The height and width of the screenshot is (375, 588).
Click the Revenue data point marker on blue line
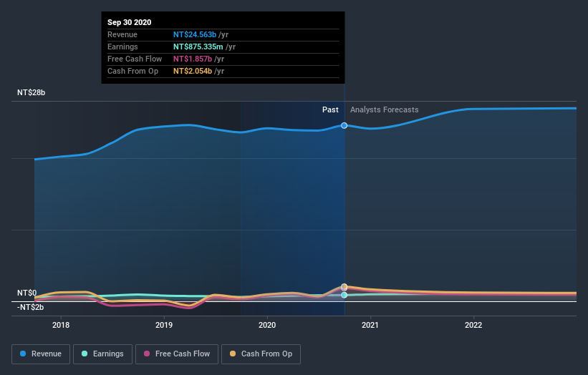(344, 125)
